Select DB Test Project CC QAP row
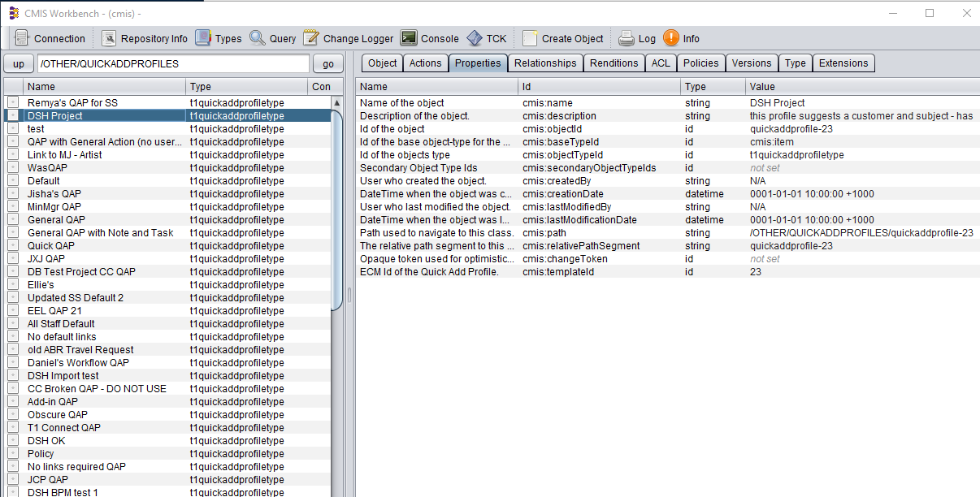The height and width of the screenshot is (497, 980). (x=167, y=272)
